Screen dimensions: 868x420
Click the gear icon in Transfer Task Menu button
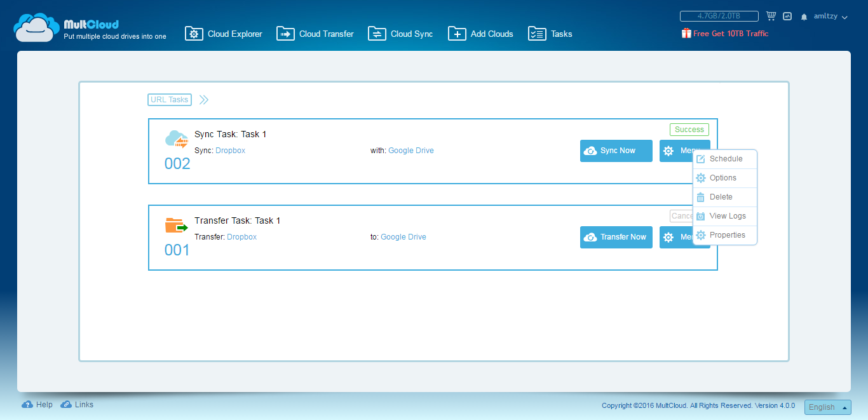coord(668,237)
